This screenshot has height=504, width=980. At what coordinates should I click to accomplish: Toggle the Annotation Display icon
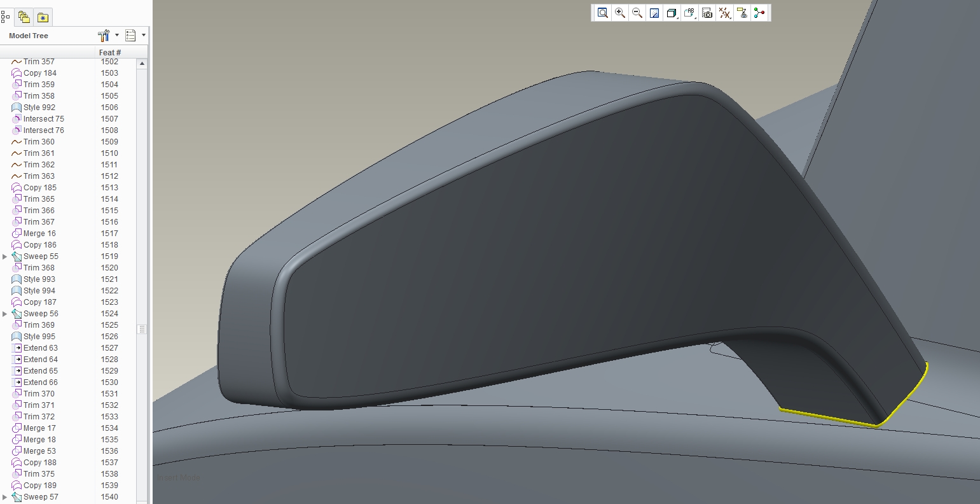pos(742,13)
